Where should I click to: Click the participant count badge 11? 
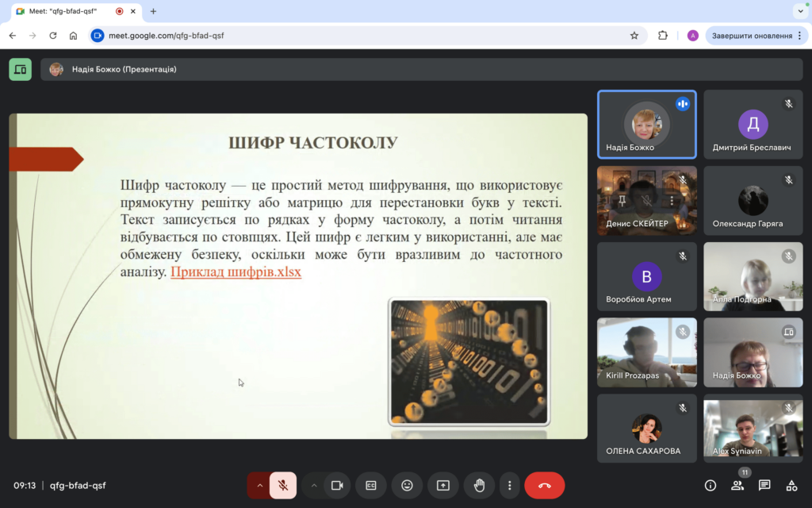(744, 472)
